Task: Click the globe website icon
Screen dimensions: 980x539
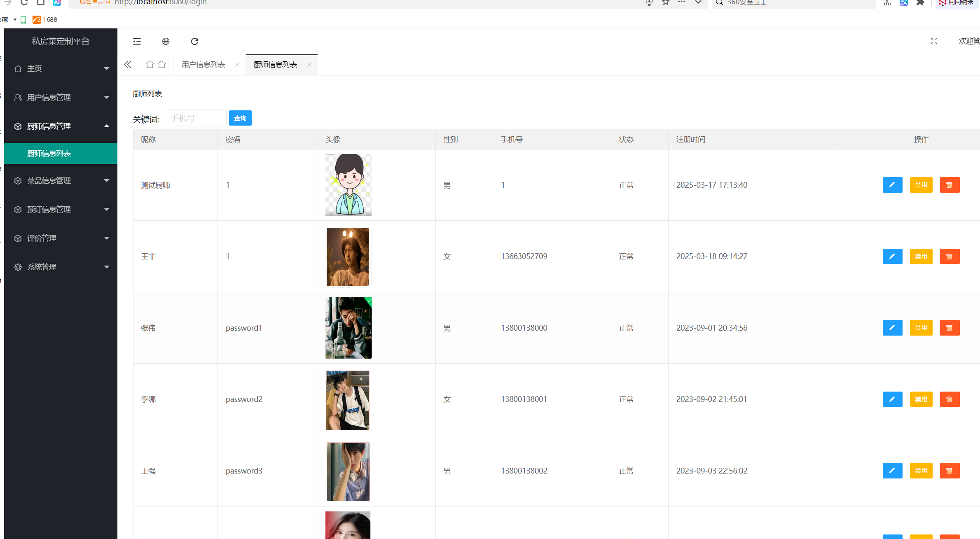Action: click(x=166, y=41)
